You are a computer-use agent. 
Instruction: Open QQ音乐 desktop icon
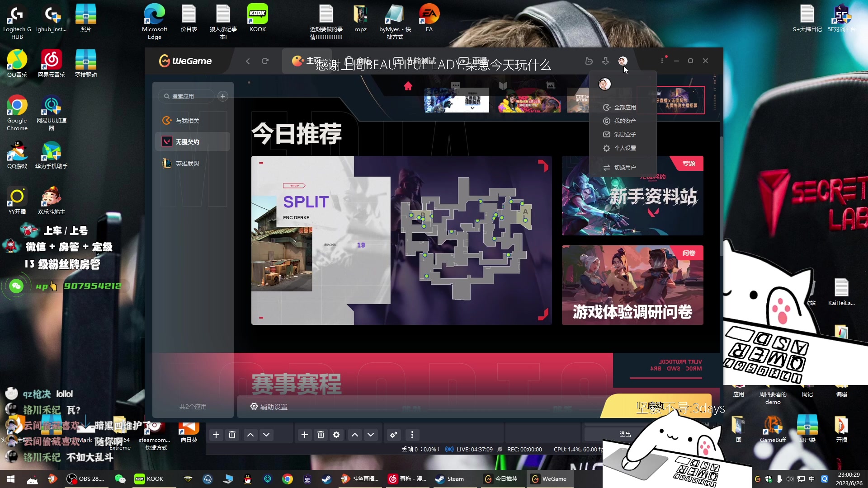[x=17, y=64]
